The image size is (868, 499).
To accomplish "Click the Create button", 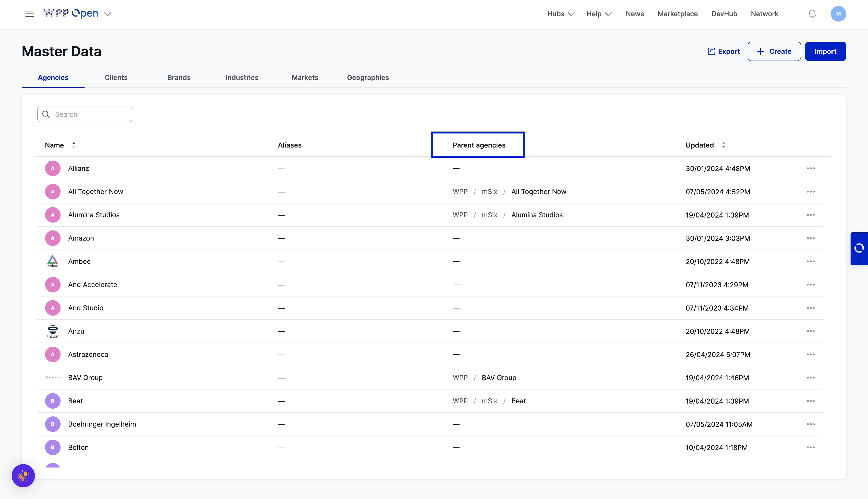I will click(774, 51).
